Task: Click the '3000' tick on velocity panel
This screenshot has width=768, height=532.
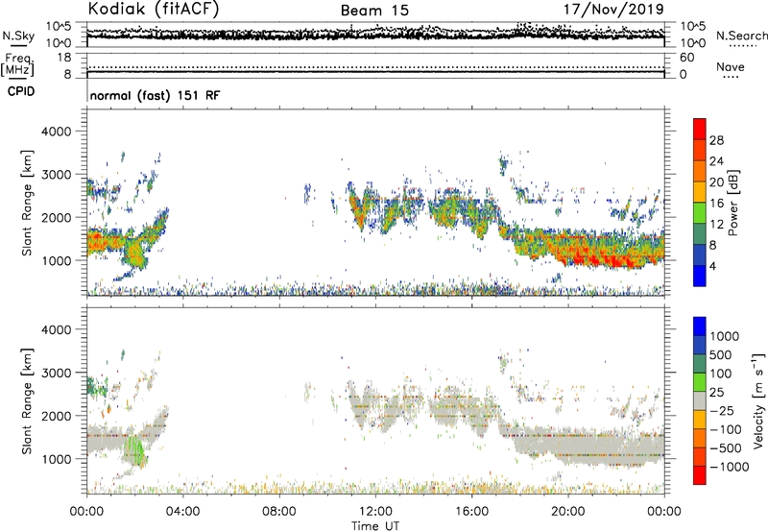Action: tap(56, 373)
